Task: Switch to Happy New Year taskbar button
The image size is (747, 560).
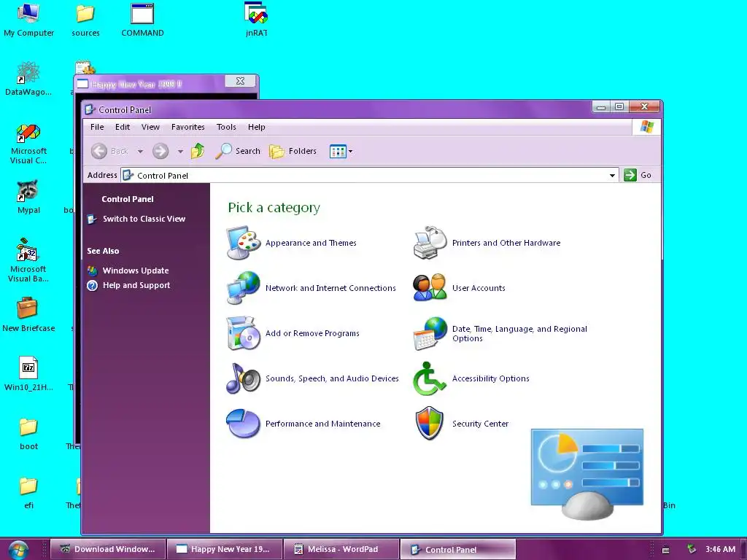Action: [225, 549]
